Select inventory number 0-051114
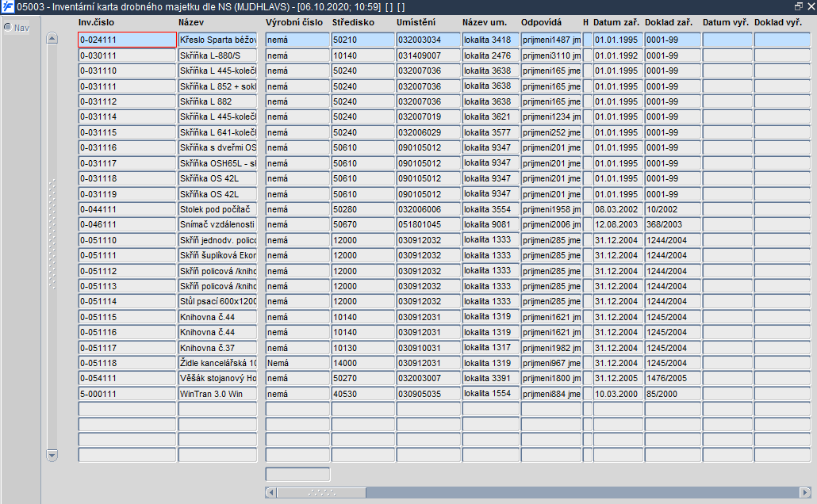Screen dimensions: 817x504 click(127, 301)
